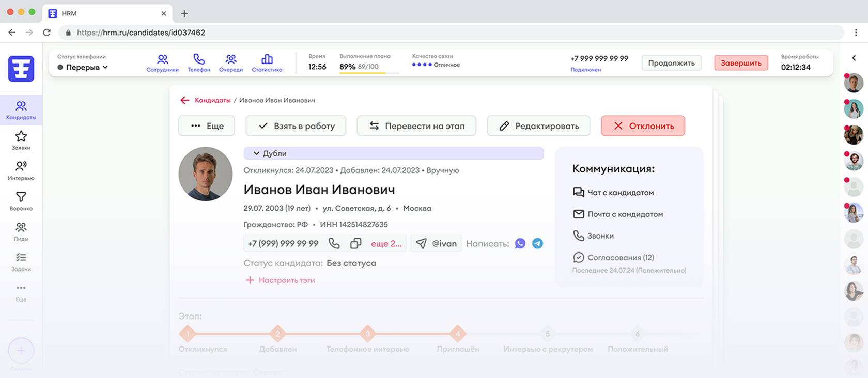
Task: Call the candidate via phone handset icon
Action: [334, 243]
